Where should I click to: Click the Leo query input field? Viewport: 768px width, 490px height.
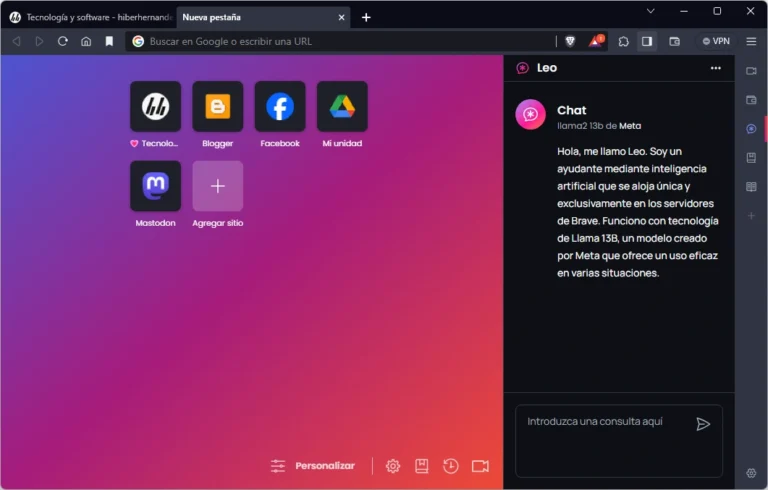point(605,440)
